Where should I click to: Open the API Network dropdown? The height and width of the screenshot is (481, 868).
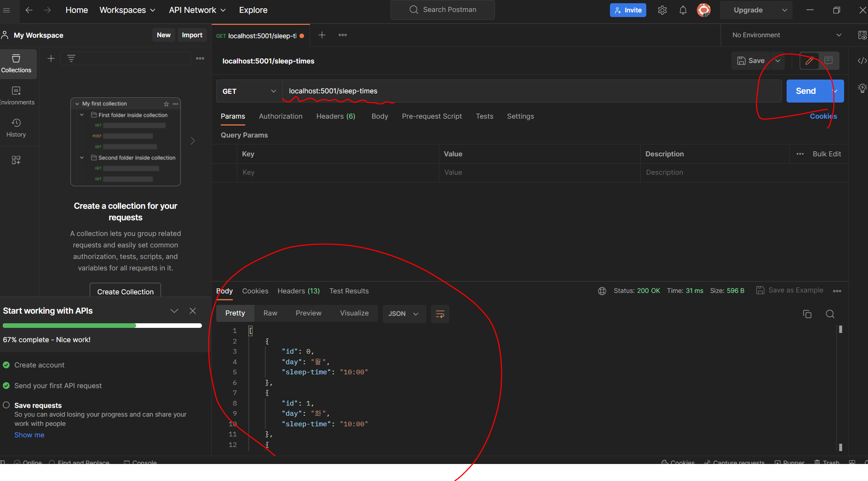197,10
